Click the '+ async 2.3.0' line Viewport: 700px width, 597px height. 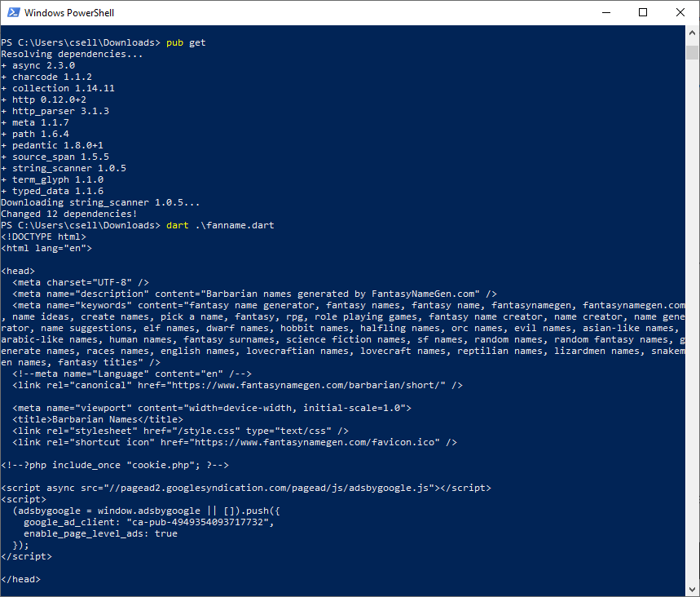point(38,66)
